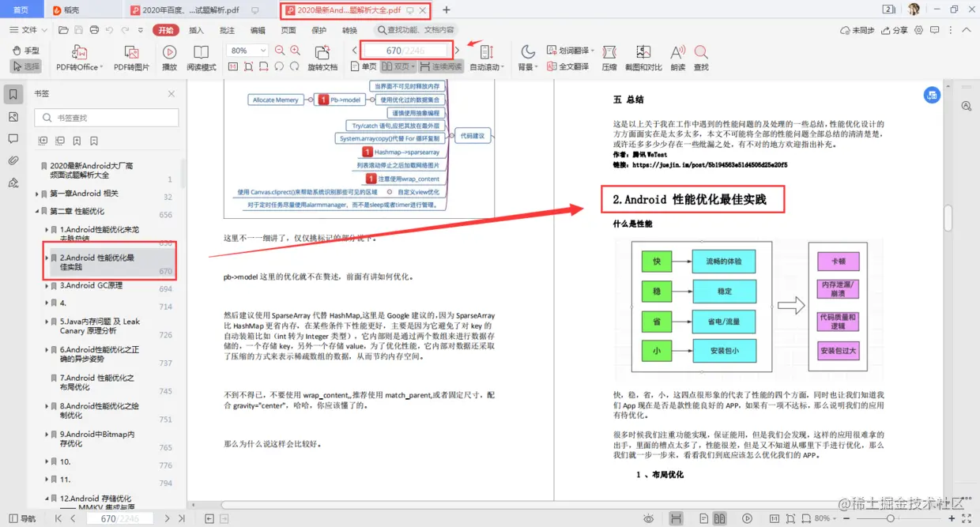Click the page number field 670/2246 in ribbon
Viewport: 980px width, 527px height.
(405, 51)
